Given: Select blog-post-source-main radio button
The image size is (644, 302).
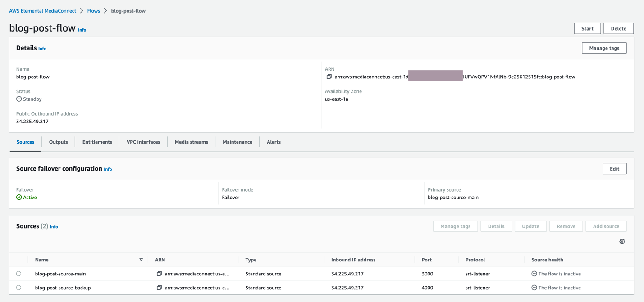Looking at the screenshot, I should [x=18, y=274].
